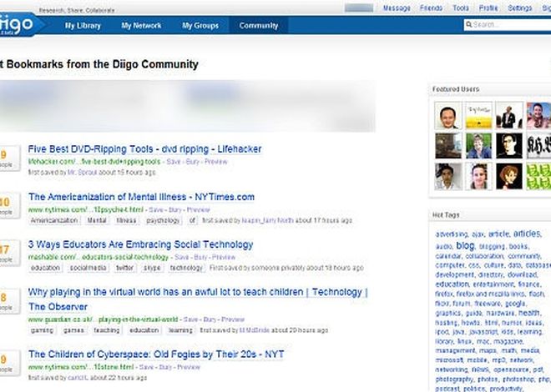Click the lifehacker.com URL under first bookmark
The width and height of the screenshot is (551, 392).
(94, 162)
